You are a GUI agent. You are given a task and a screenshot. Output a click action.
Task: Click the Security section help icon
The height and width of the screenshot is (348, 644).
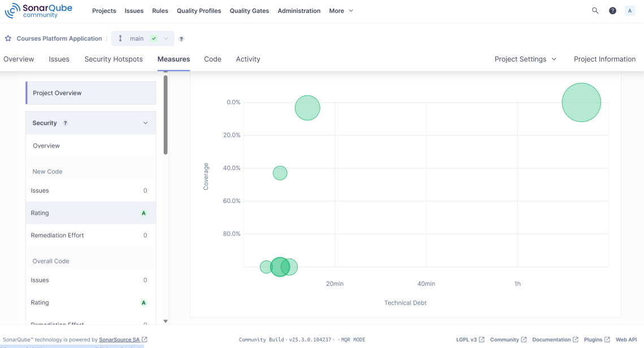point(65,123)
